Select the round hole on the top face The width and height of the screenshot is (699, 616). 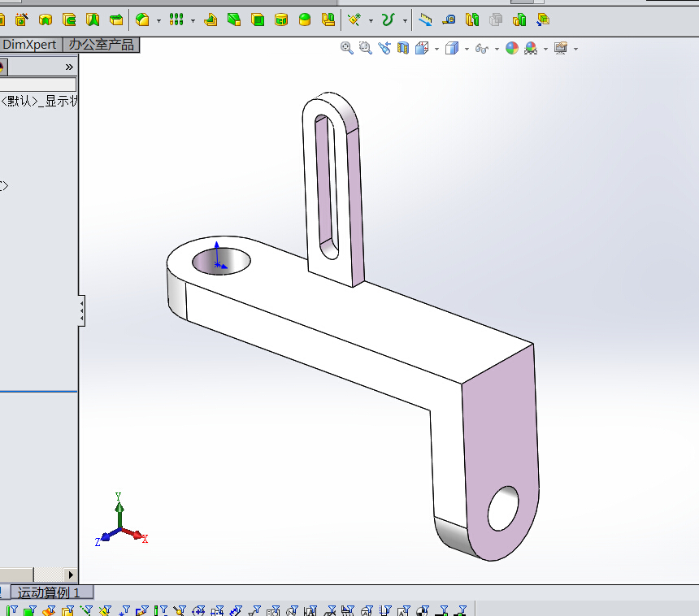click(x=222, y=261)
